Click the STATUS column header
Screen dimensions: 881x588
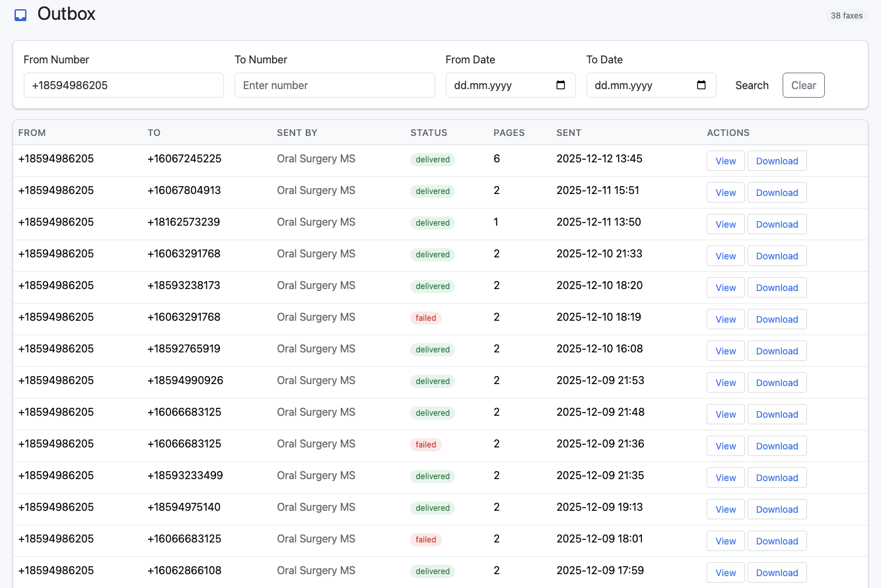[429, 133]
